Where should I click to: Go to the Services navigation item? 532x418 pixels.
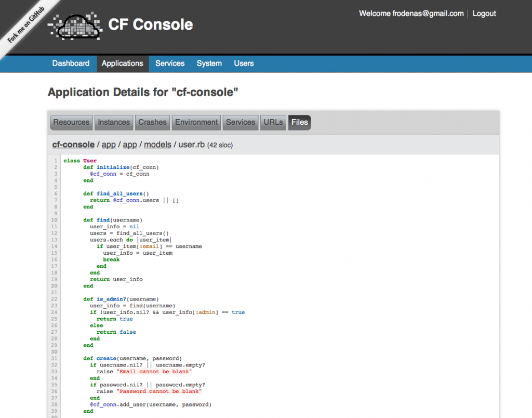[170, 63]
